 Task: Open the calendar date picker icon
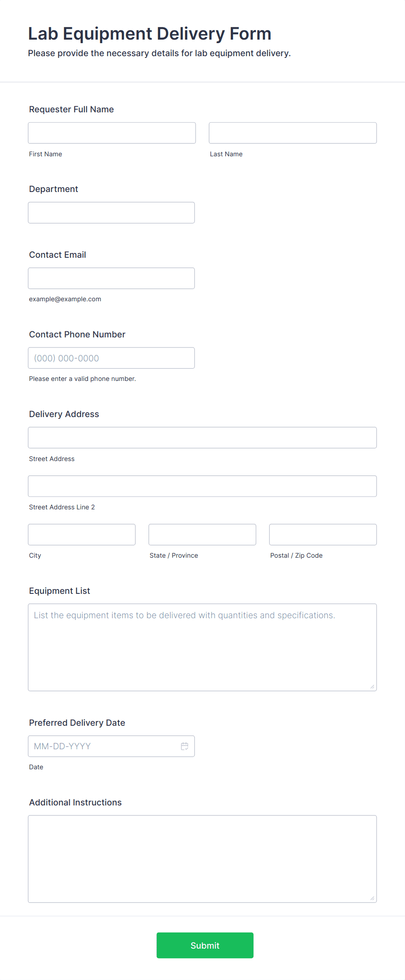[185, 746]
